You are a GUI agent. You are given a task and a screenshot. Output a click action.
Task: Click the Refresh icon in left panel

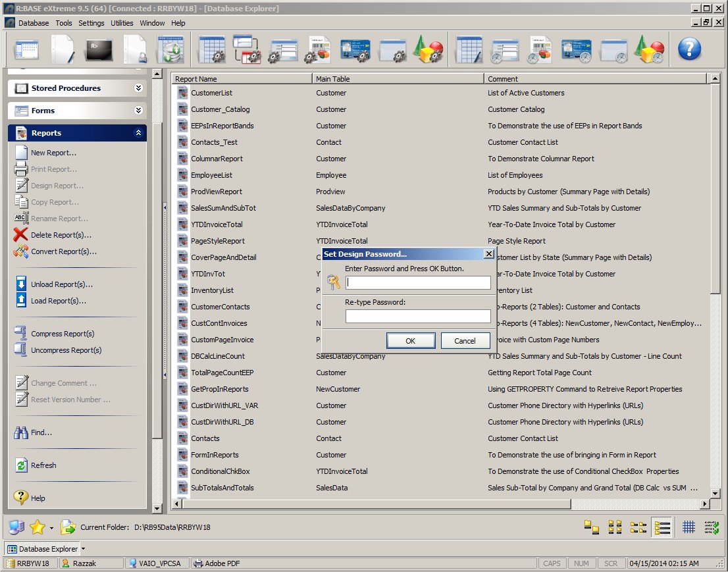click(21, 465)
